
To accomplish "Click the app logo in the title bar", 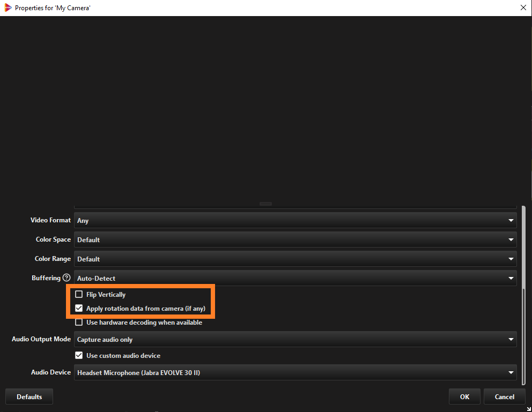I will [x=8, y=8].
